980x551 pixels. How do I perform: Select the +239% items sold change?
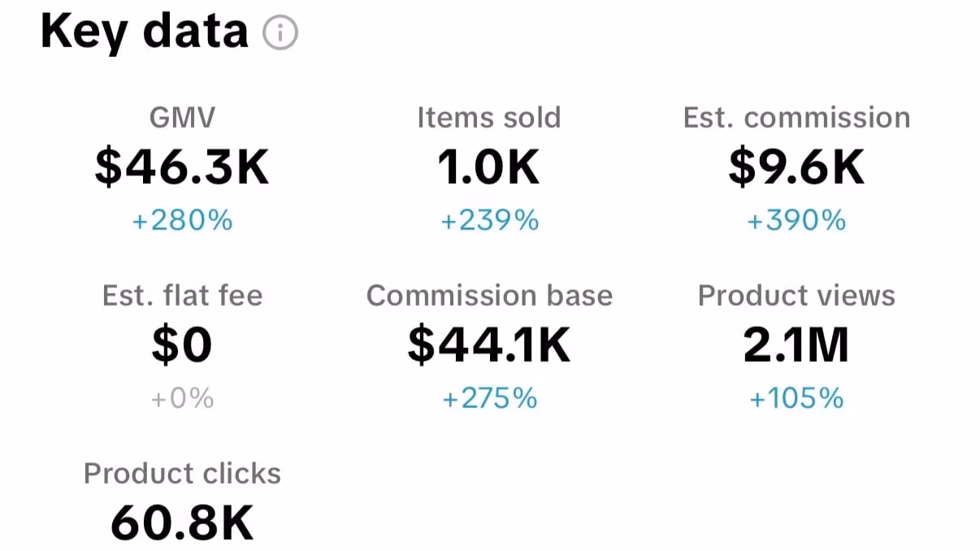(x=489, y=220)
